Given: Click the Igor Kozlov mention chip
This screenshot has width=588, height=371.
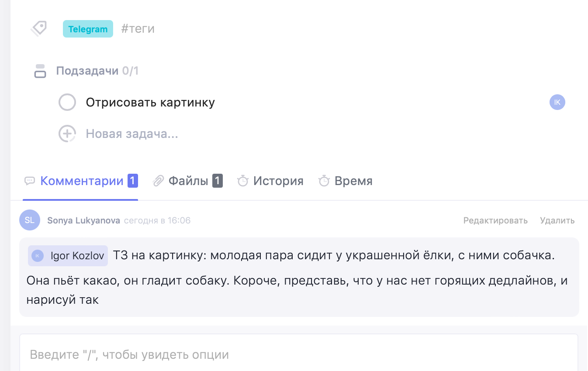Looking at the screenshot, I should click(68, 256).
